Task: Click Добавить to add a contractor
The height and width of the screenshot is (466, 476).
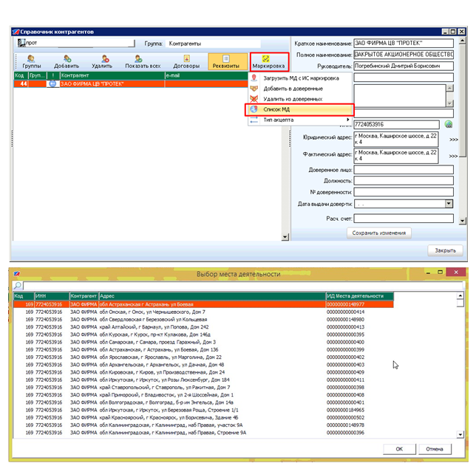Action: point(67,61)
